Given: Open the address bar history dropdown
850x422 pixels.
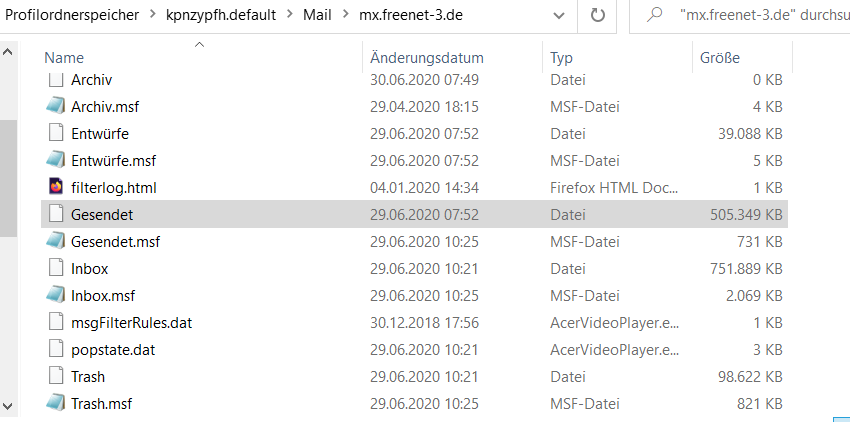Looking at the screenshot, I should tap(559, 16).
